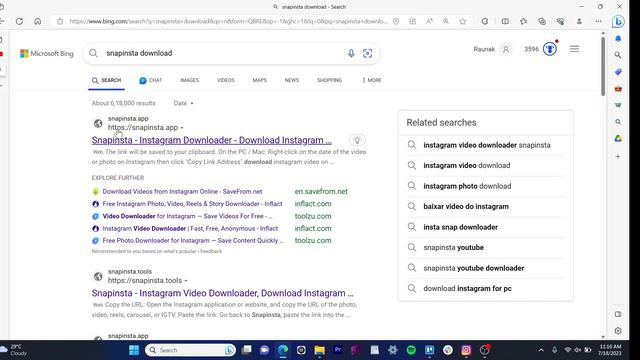
Task: Open the split screen browser icon
Action: click(x=505, y=21)
